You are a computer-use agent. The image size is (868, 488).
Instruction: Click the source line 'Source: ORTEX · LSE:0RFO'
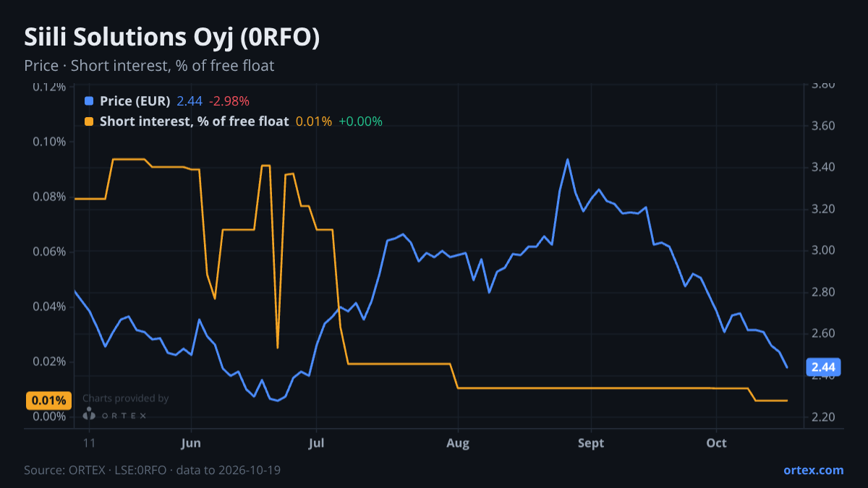pyautogui.click(x=95, y=470)
